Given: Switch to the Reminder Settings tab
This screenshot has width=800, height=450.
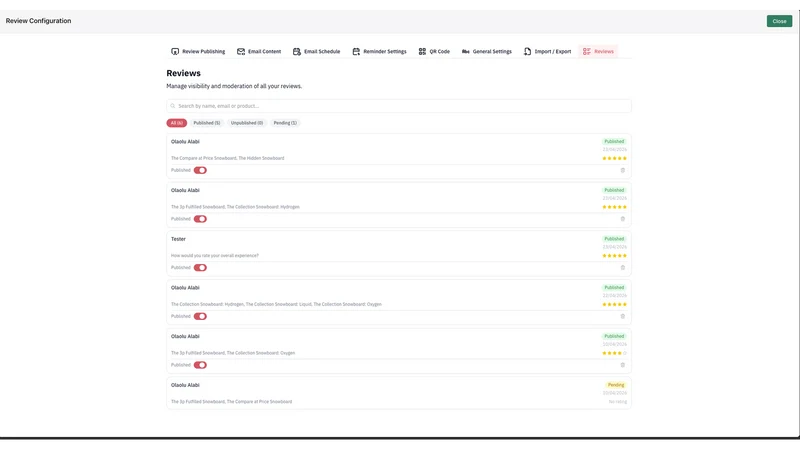Looking at the screenshot, I should click(379, 52).
